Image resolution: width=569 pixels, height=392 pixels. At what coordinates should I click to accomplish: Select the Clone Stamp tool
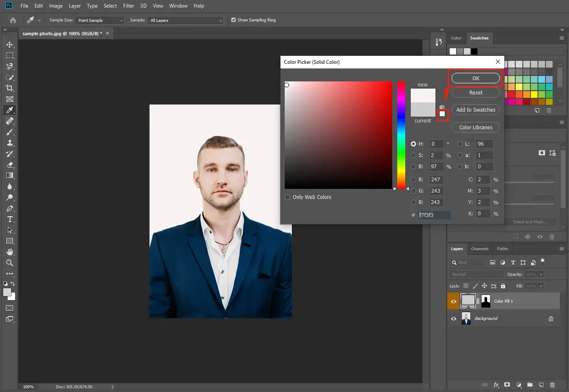pyautogui.click(x=10, y=143)
